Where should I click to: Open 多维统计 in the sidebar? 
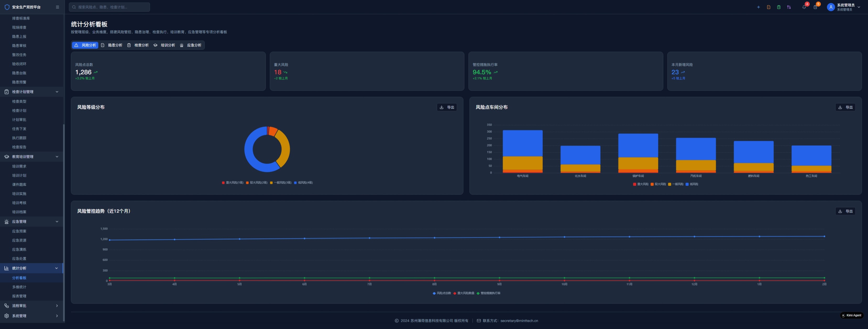(19, 287)
